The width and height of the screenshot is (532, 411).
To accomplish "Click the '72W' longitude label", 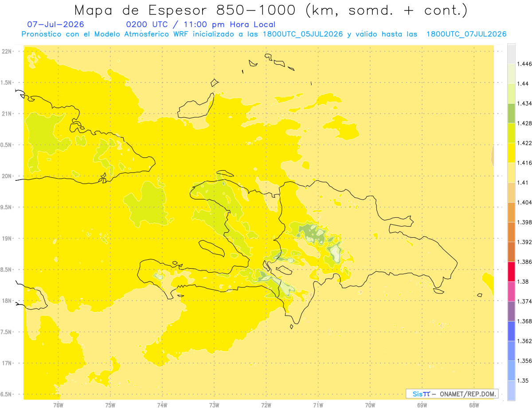I will (266, 405).
